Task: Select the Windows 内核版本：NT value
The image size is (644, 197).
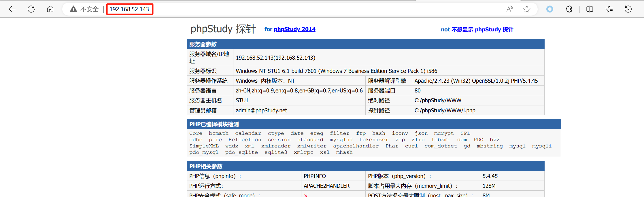Action: coord(265,81)
